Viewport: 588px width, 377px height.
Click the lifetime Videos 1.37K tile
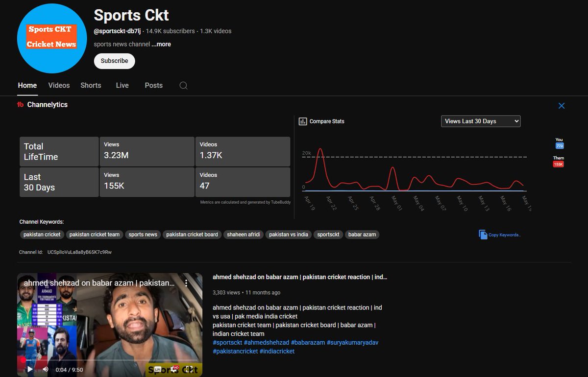[x=243, y=152]
